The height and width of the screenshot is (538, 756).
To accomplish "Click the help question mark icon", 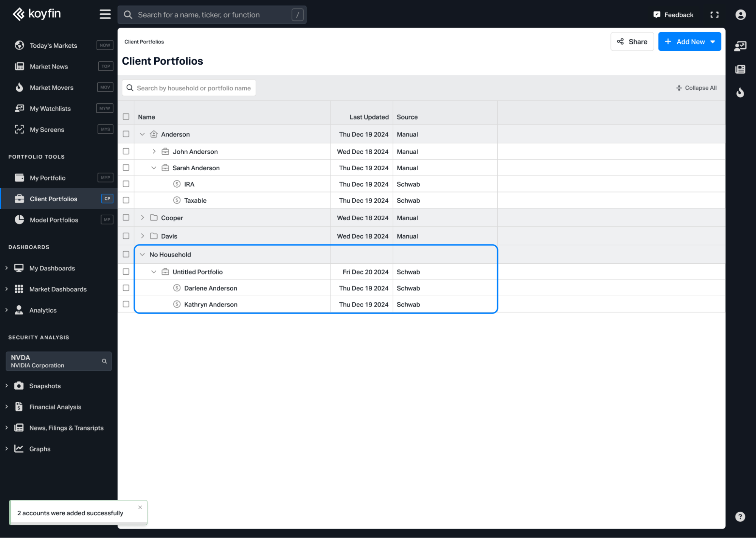I will 740,516.
